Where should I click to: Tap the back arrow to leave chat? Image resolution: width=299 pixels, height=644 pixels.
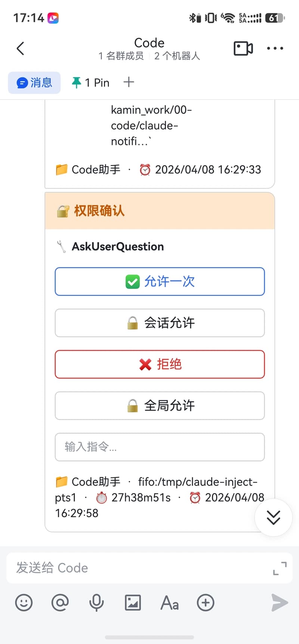click(21, 49)
